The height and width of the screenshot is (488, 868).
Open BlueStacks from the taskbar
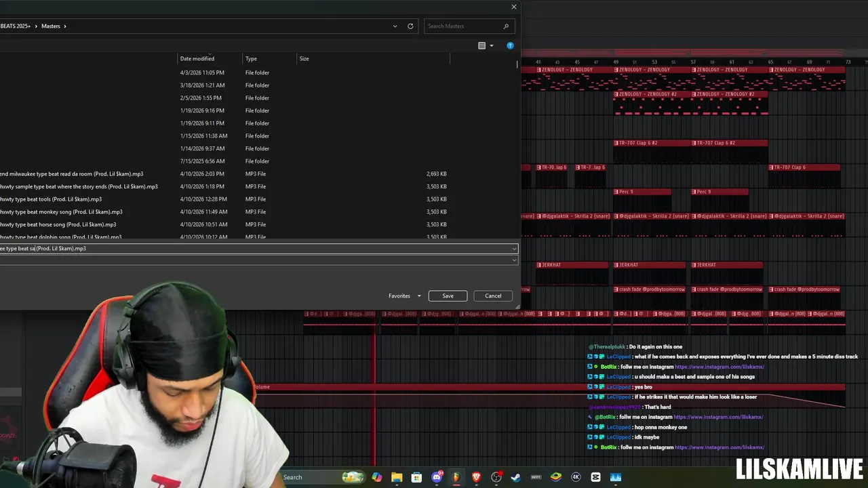coord(556,477)
